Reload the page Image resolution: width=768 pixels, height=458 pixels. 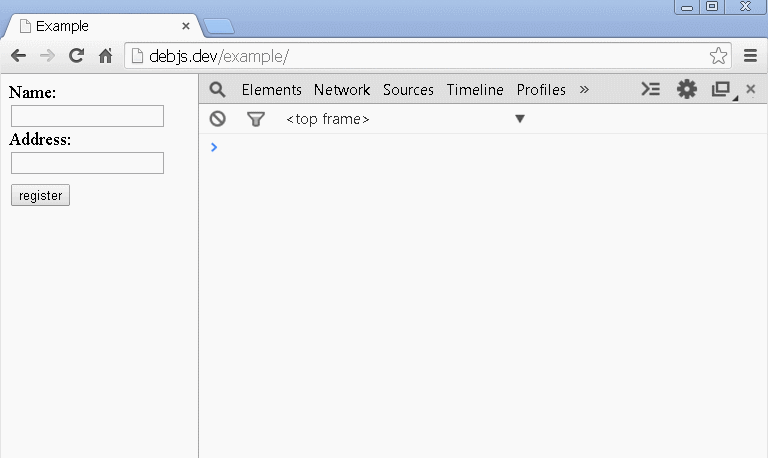(76, 56)
